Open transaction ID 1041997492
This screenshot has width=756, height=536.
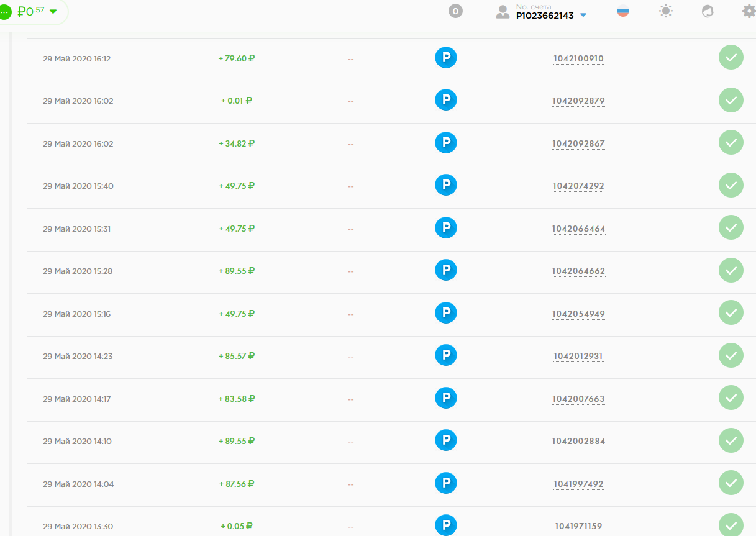(578, 484)
